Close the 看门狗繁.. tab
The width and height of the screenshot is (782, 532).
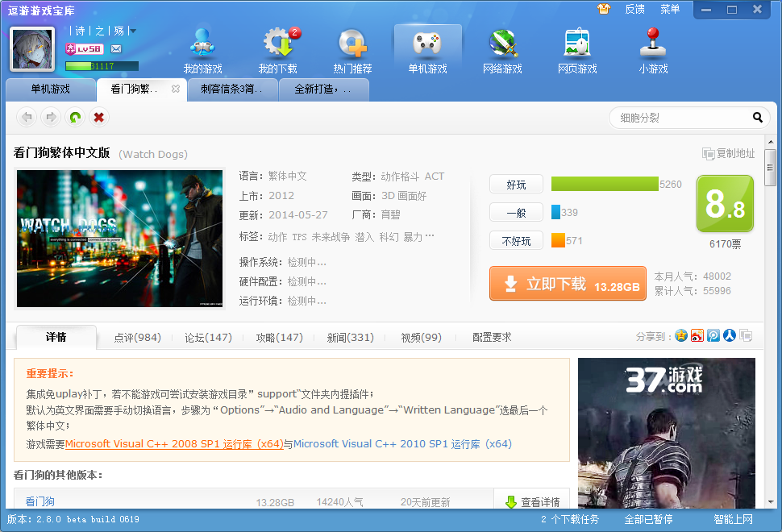point(176,89)
